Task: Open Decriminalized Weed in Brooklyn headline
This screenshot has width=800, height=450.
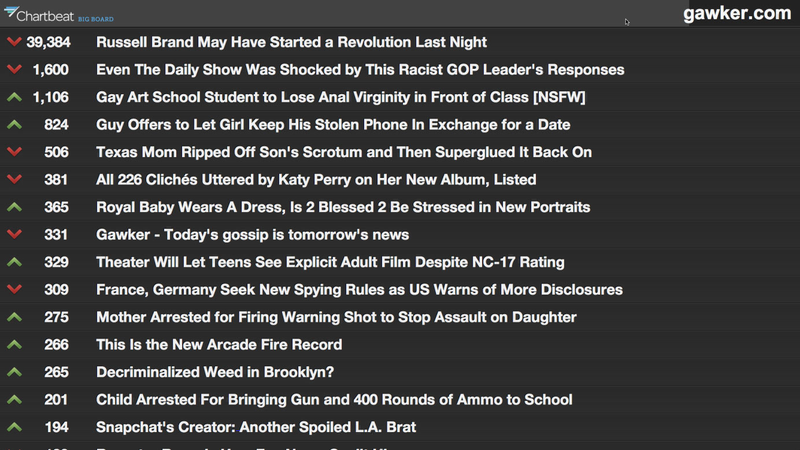Action: 215,372
